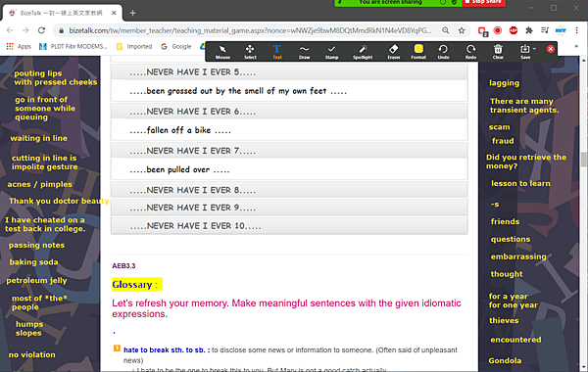Click the 'Gondola' annotation text
Screen dimensions: 588x372
505,361
